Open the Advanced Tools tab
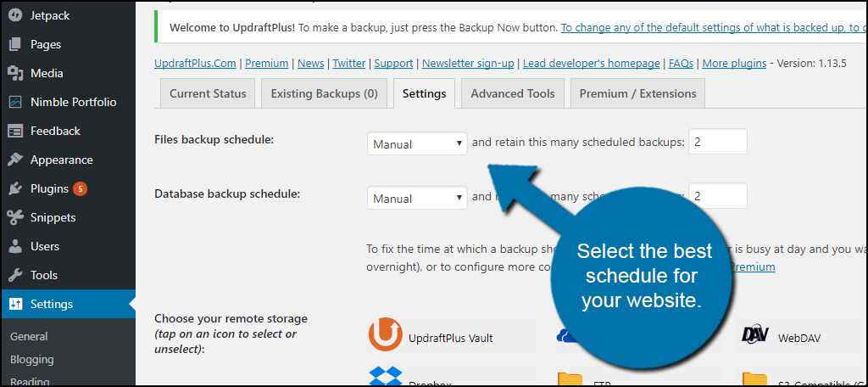 point(512,93)
